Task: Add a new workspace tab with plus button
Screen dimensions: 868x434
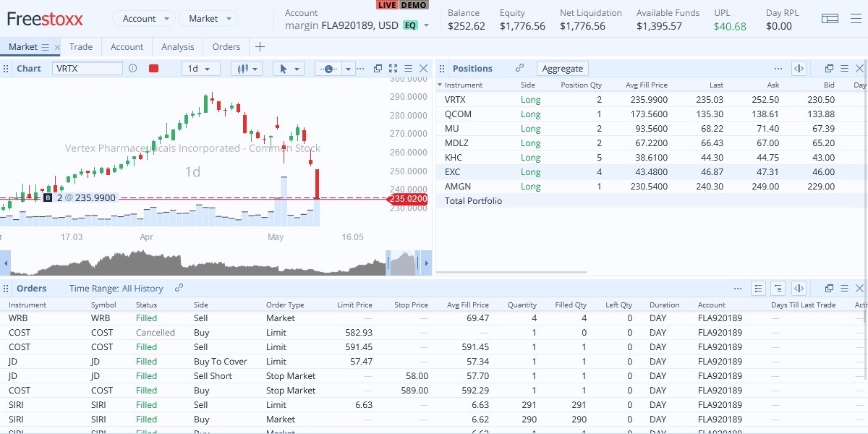Action: pyautogui.click(x=260, y=47)
